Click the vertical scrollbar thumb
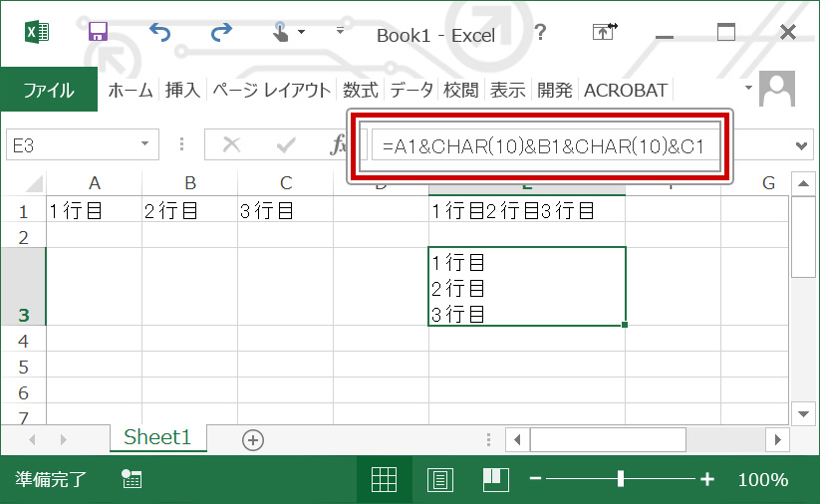This screenshot has width=820, height=504. pyautogui.click(x=803, y=237)
